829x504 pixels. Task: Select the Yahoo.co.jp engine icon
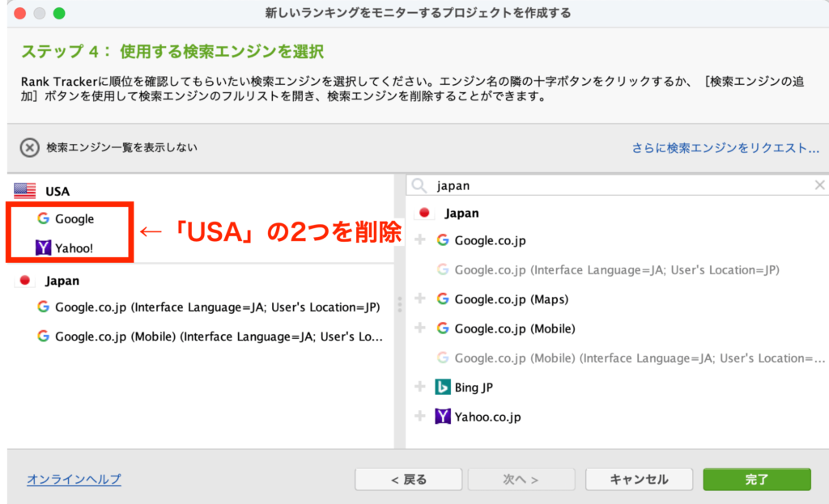coord(442,416)
